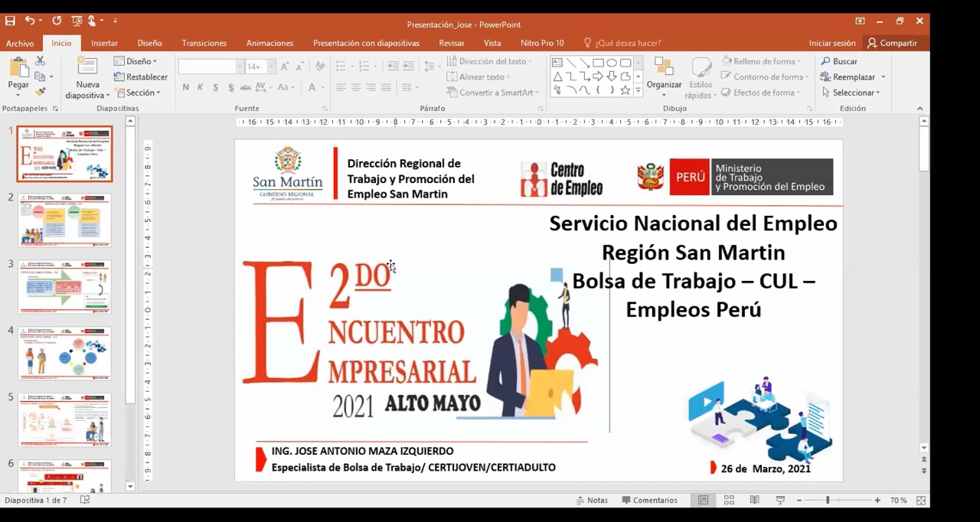Decrease font size with smaller A icon
The image size is (980, 522).
pos(299,67)
